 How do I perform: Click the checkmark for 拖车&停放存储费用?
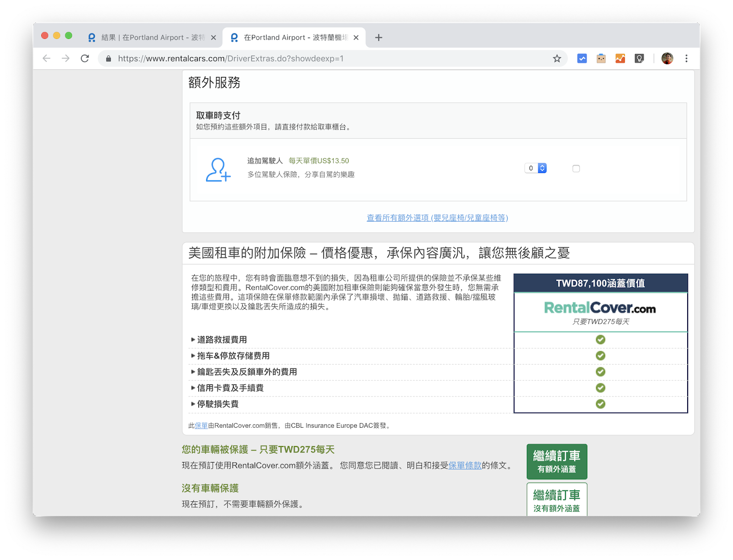(600, 355)
